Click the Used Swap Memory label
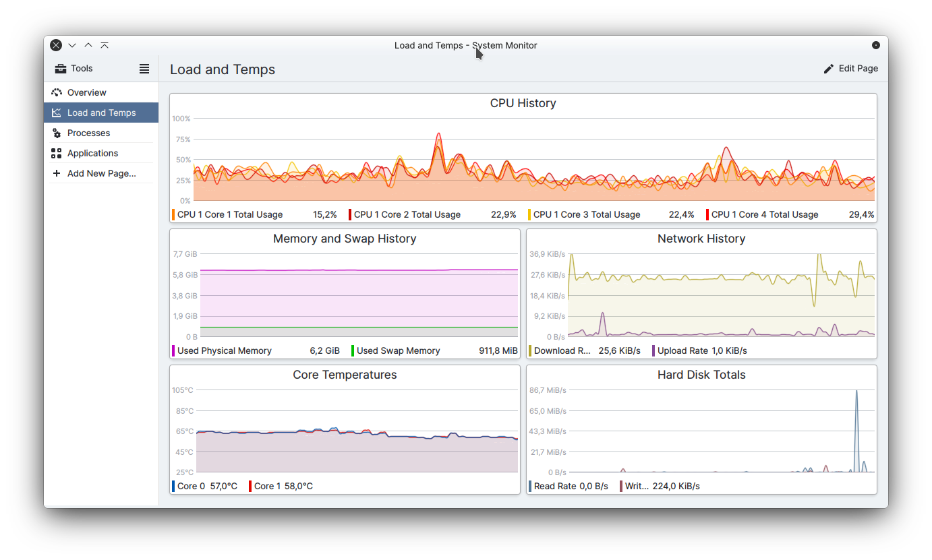Image resolution: width=932 pixels, height=560 pixels. 399,350
